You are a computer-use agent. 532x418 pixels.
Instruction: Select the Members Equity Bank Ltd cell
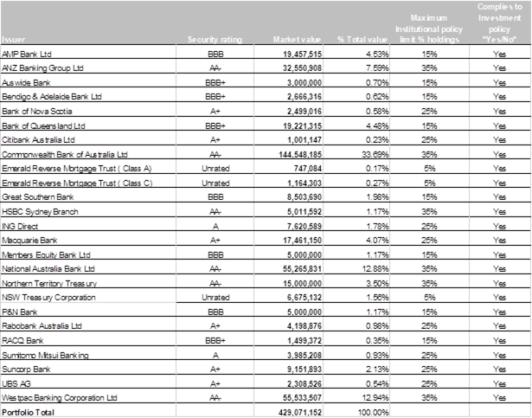pos(46,255)
